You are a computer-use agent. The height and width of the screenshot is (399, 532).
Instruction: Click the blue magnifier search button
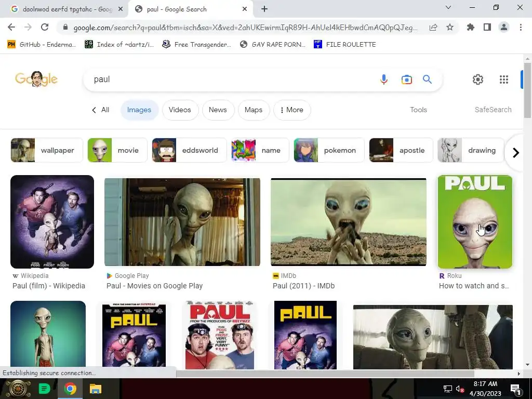pos(427,79)
